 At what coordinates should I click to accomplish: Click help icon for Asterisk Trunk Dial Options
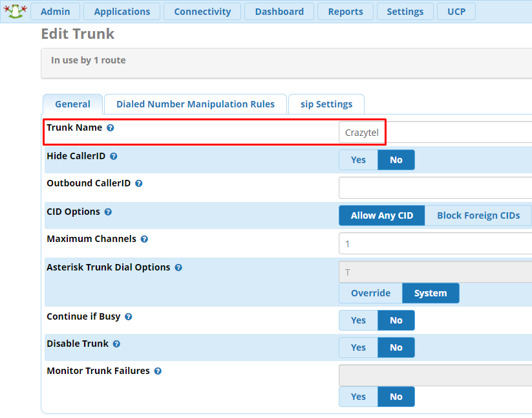[178, 268]
